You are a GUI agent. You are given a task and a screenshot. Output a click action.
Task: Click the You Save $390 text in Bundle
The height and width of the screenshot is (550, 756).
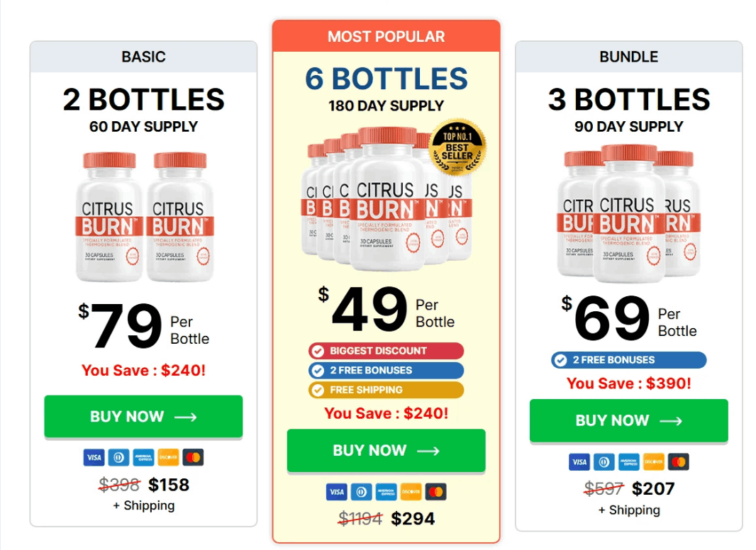pos(629,385)
